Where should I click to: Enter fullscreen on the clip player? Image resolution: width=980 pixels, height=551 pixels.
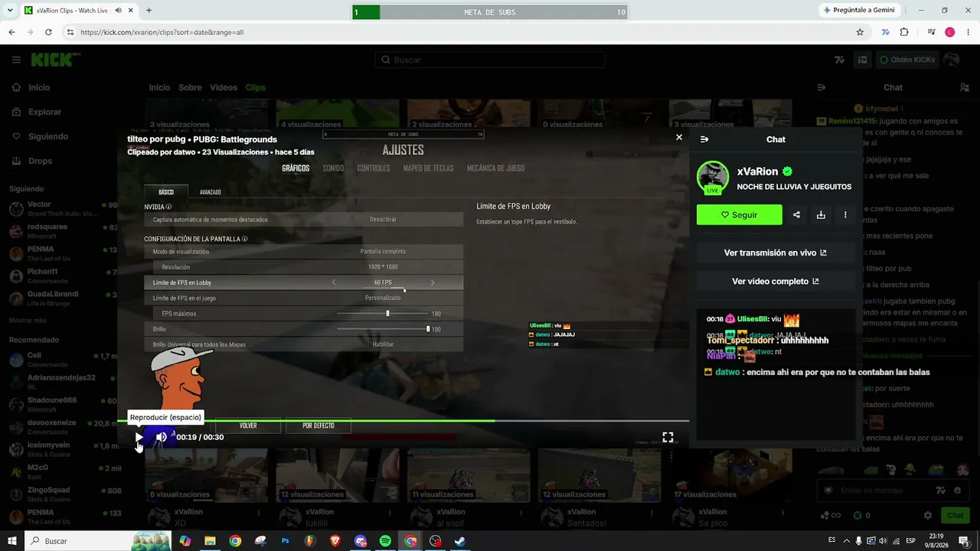click(668, 437)
